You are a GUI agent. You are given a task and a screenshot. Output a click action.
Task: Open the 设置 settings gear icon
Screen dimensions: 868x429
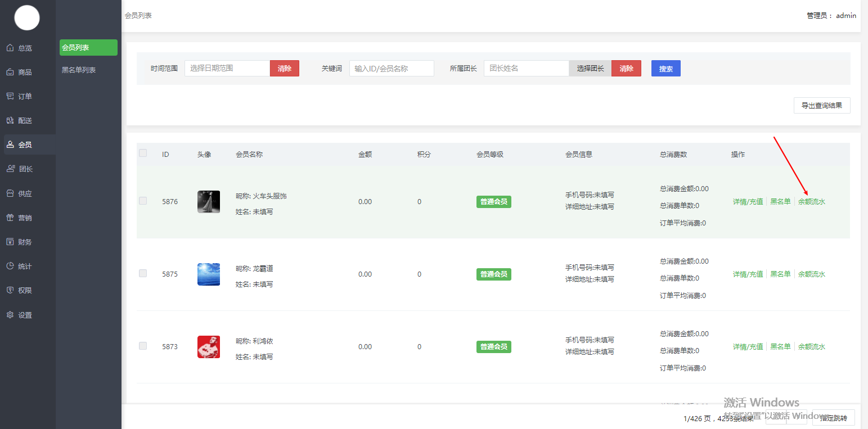(x=10, y=315)
